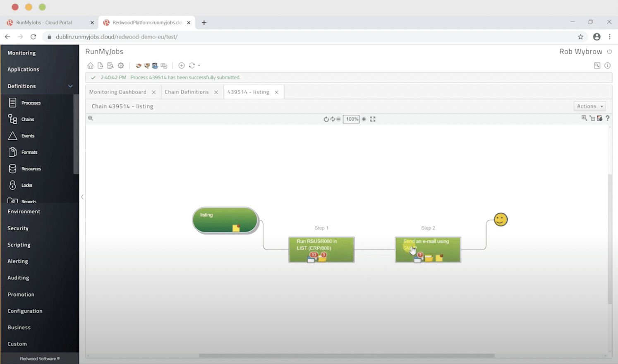Select the Scripting sidebar entry
The height and width of the screenshot is (364, 618).
[x=19, y=244]
